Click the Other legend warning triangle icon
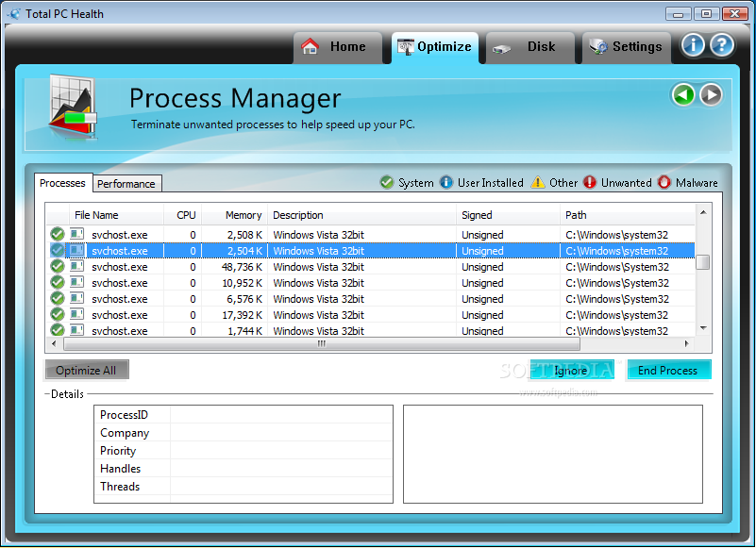Screen dimensions: 756x548 538,182
